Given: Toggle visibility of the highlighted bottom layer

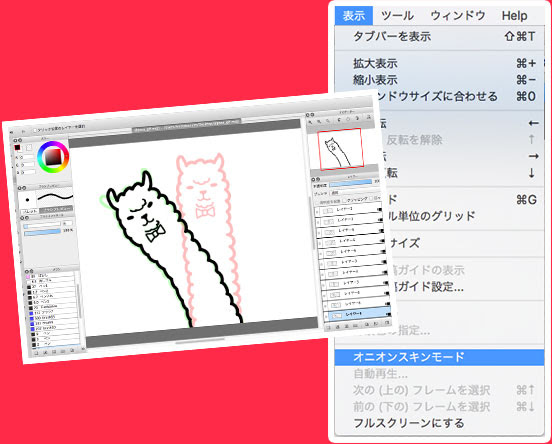Looking at the screenshot, I should click(x=326, y=317).
